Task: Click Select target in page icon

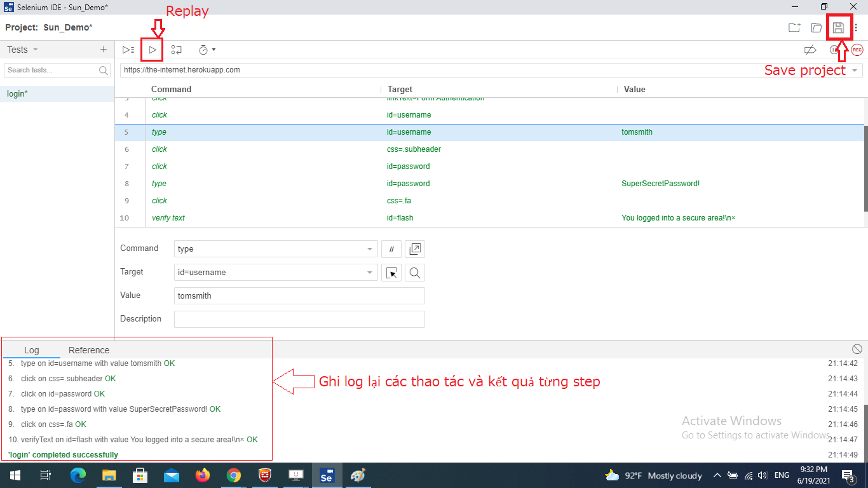Action: pos(391,273)
